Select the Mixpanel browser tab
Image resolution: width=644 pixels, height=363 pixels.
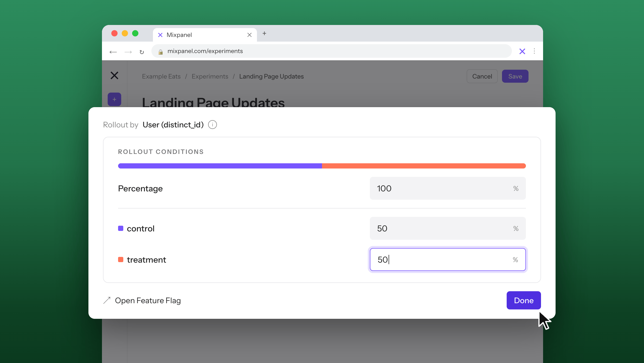tap(205, 35)
